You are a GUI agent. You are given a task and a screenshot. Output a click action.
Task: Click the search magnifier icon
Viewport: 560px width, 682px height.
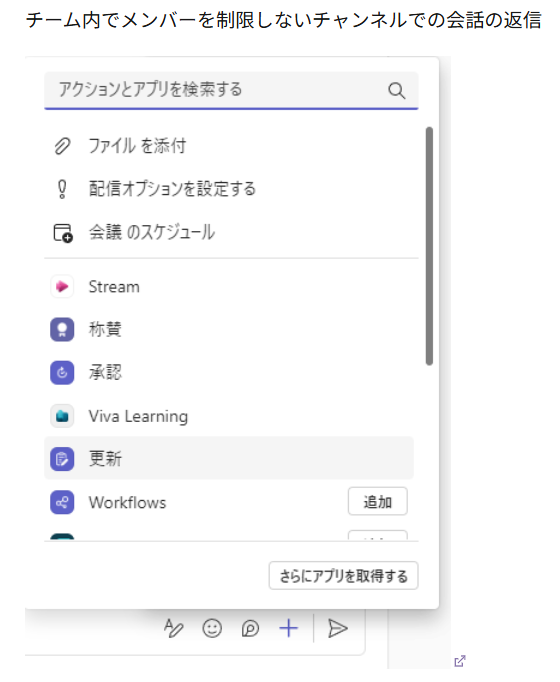pos(397,91)
